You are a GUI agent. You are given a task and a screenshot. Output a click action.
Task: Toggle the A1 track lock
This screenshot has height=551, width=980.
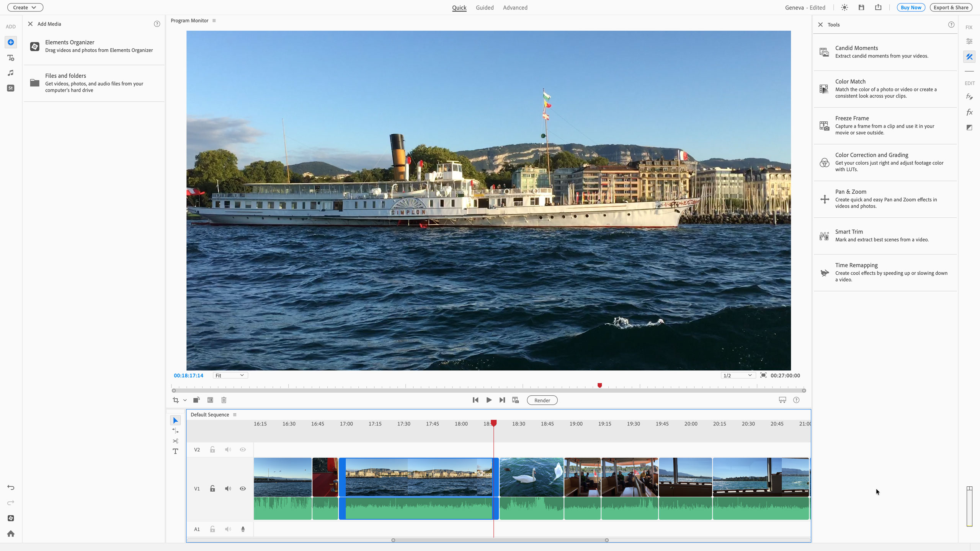212,529
